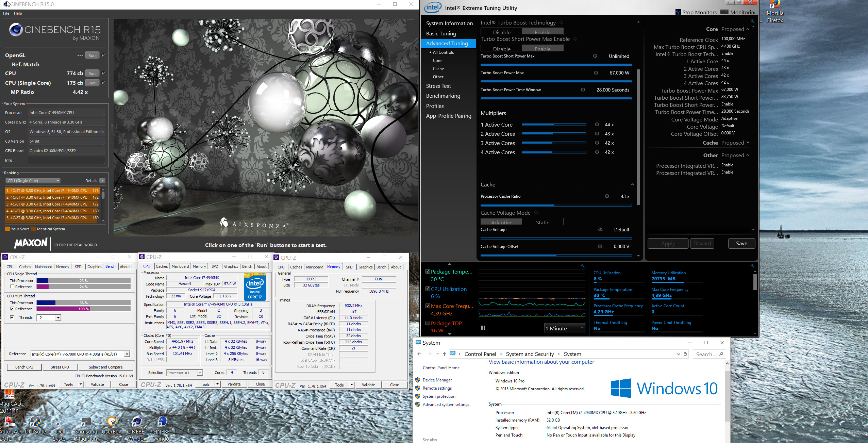
Task: Click wrench icon above XTU Core Proposed panel
Action: click(752, 21)
